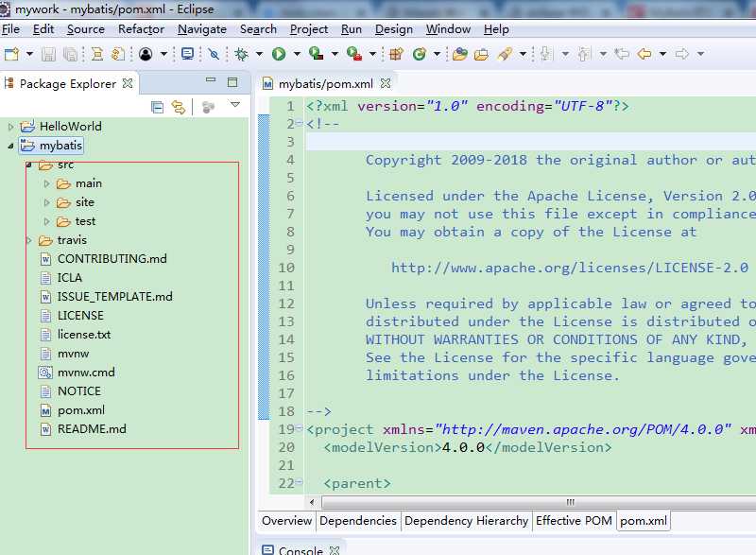
Task: Click the editor scroll-left arrow
Action: (x=312, y=502)
